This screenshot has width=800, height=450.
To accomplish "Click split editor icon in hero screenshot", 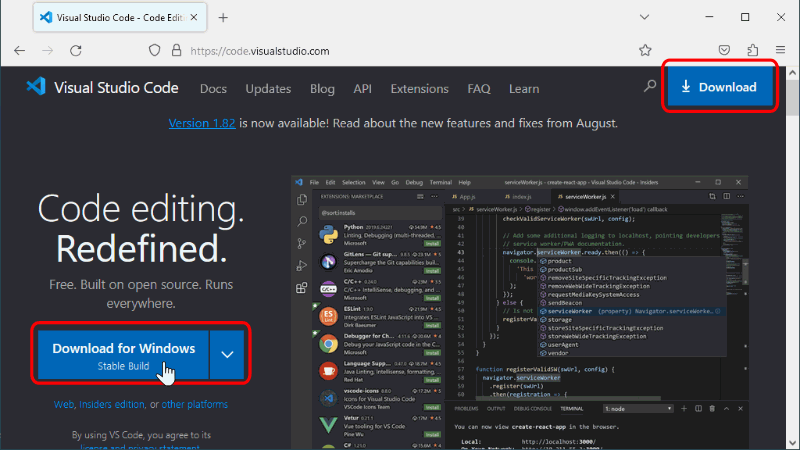I will point(727,196).
